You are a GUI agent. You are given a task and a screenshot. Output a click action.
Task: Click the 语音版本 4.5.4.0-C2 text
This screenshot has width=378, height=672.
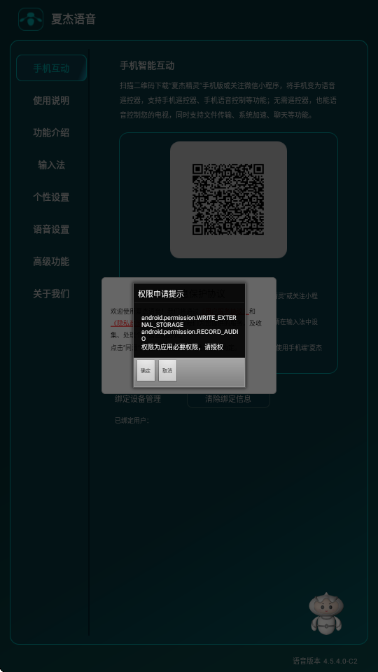click(325, 661)
